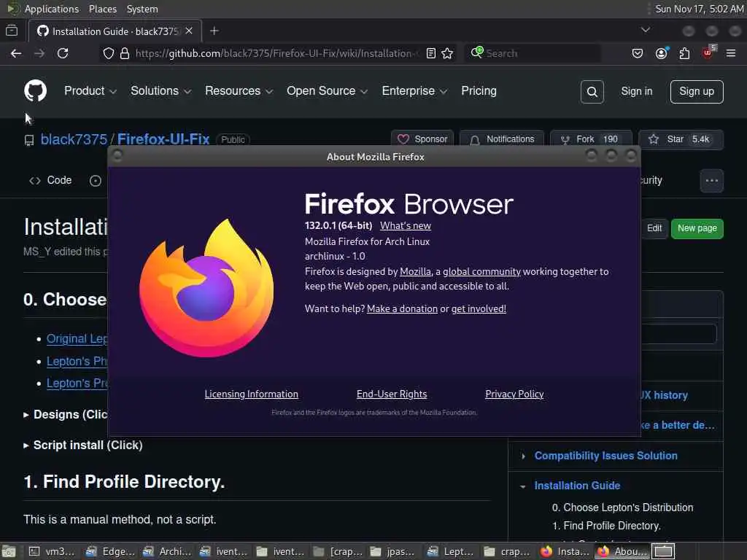Viewport: 747px width, 560px height.
Task: Open the Open Source dropdown menu
Action: tap(327, 91)
